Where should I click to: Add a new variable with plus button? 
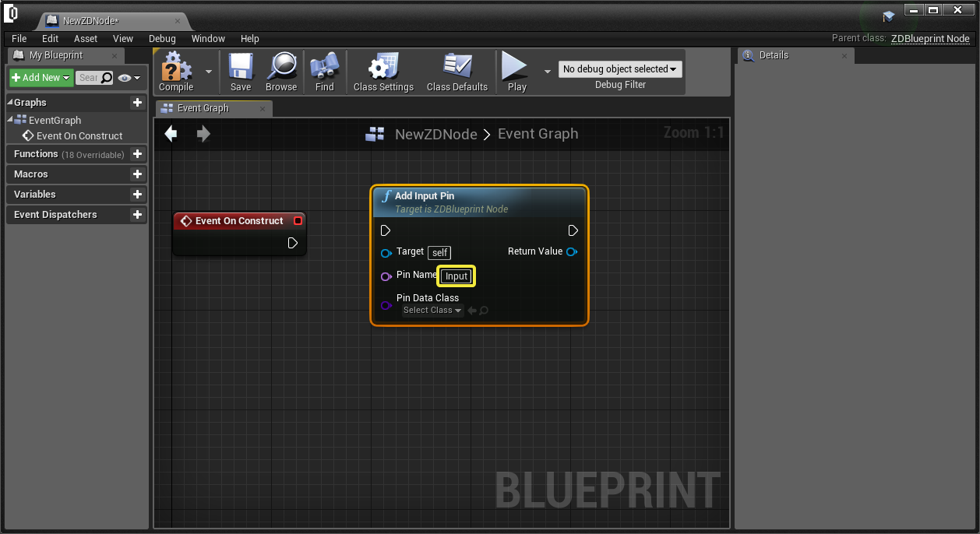pos(137,195)
